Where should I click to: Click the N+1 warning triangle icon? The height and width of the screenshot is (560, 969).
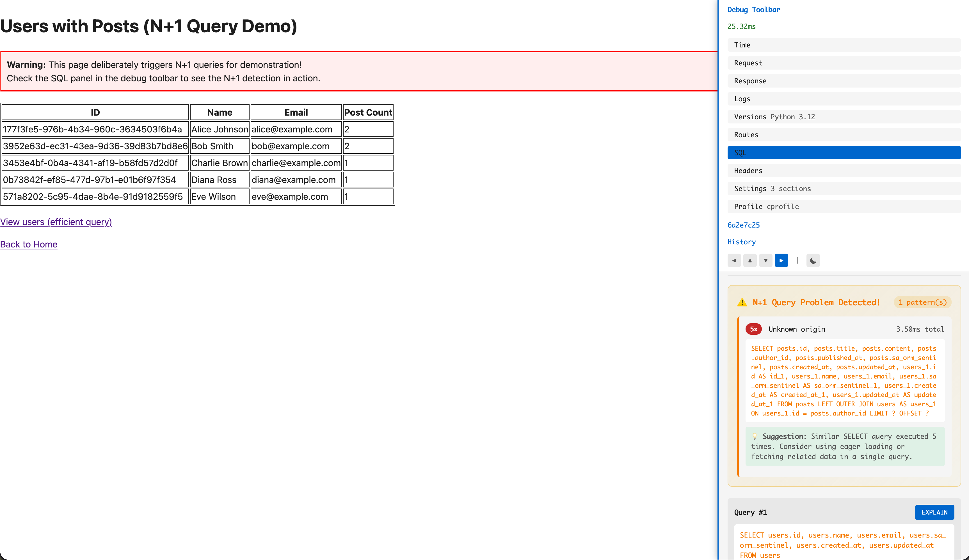point(742,302)
